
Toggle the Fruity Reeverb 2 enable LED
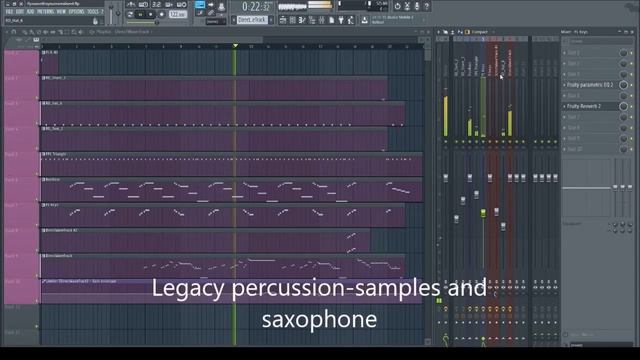coord(631,106)
